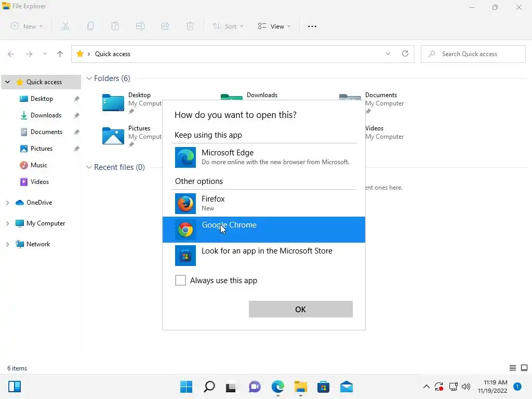Unpin the Desktop entry using its pin icon
This screenshot has width=532, height=399.
click(77, 99)
